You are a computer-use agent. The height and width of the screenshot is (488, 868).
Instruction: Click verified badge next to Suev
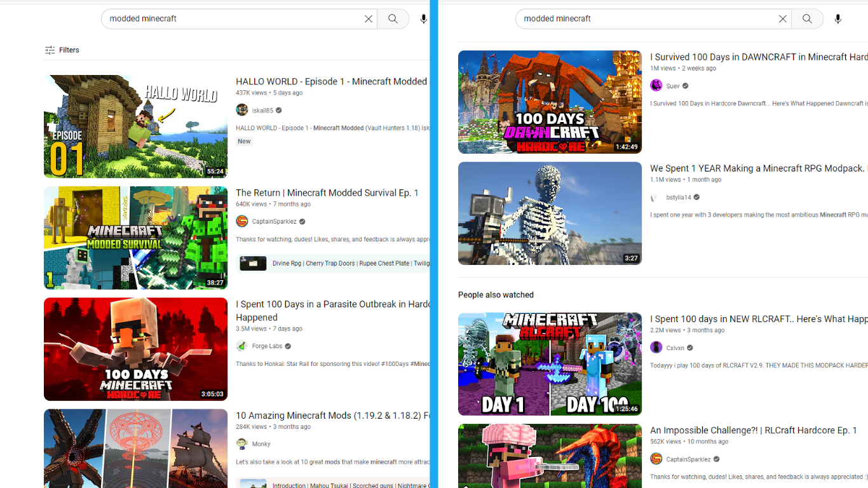[686, 86]
